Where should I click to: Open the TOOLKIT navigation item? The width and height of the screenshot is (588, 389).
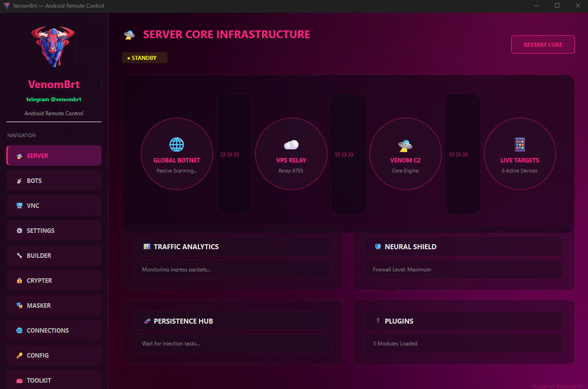tap(54, 379)
